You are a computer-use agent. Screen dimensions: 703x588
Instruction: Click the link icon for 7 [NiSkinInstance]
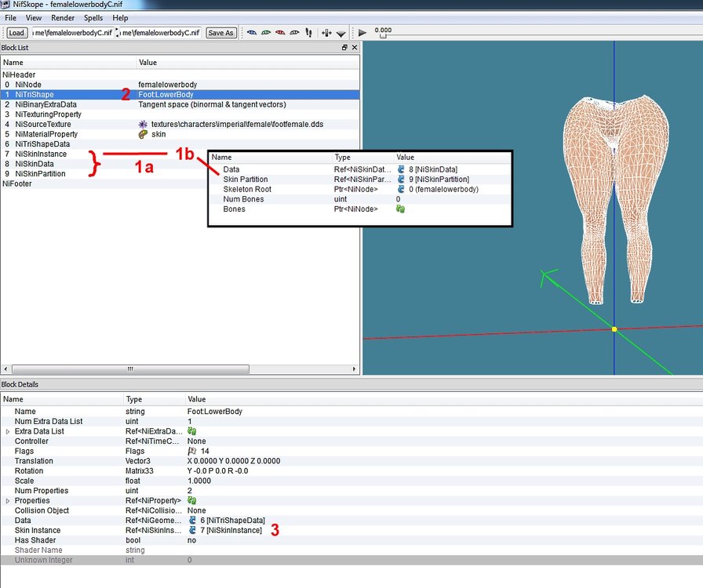192,530
